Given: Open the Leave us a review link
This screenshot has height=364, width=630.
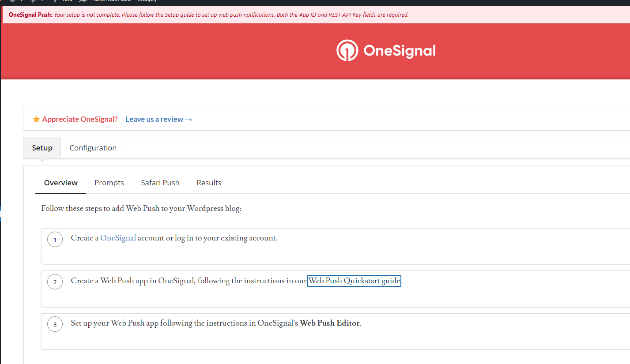Looking at the screenshot, I should point(158,119).
